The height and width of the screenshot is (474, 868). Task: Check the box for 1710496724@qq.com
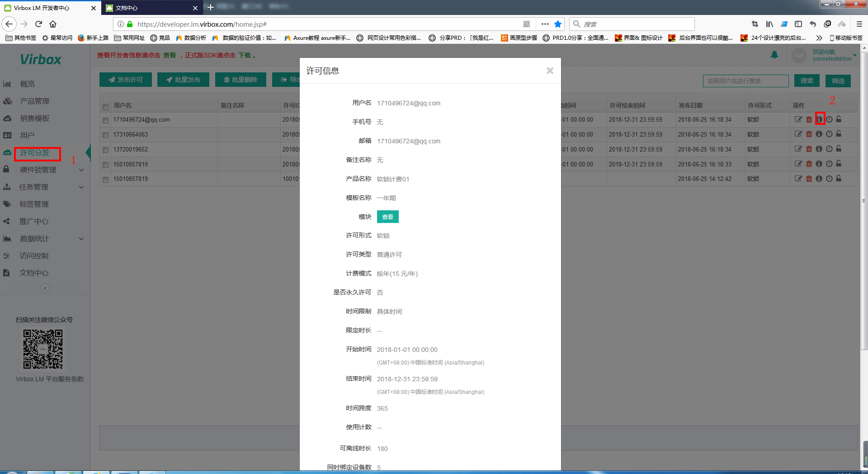click(x=105, y=121)
